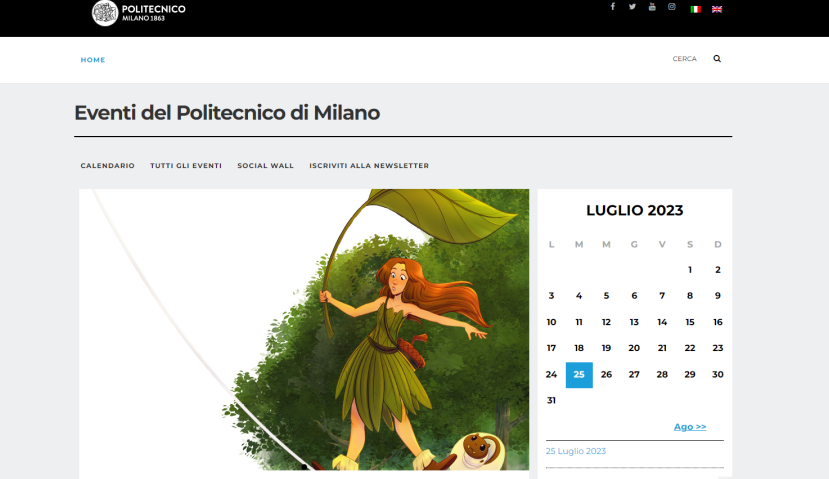
Task: Select day 11 in the calendar
Action: click(x=579, y=322)
